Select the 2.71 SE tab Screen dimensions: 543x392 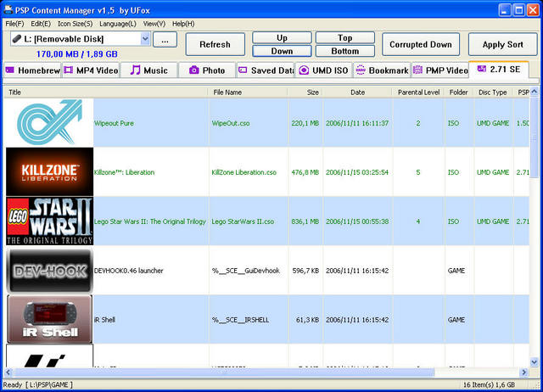pos(499,70)
